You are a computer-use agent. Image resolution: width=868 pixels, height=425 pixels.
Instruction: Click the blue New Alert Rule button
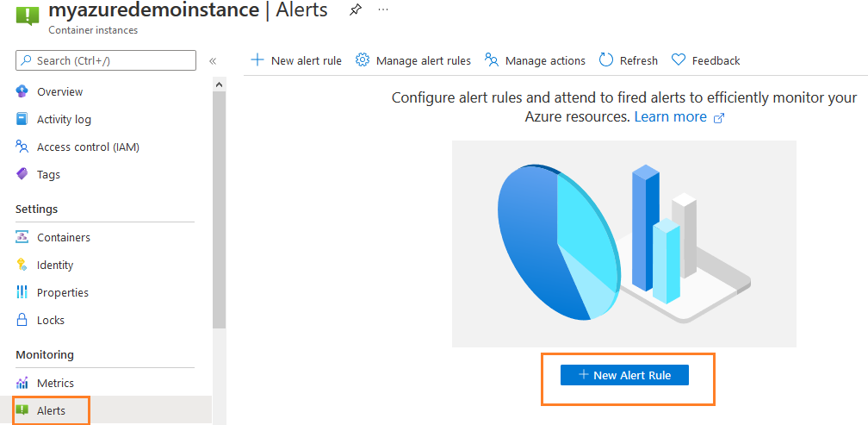[624, 375]
